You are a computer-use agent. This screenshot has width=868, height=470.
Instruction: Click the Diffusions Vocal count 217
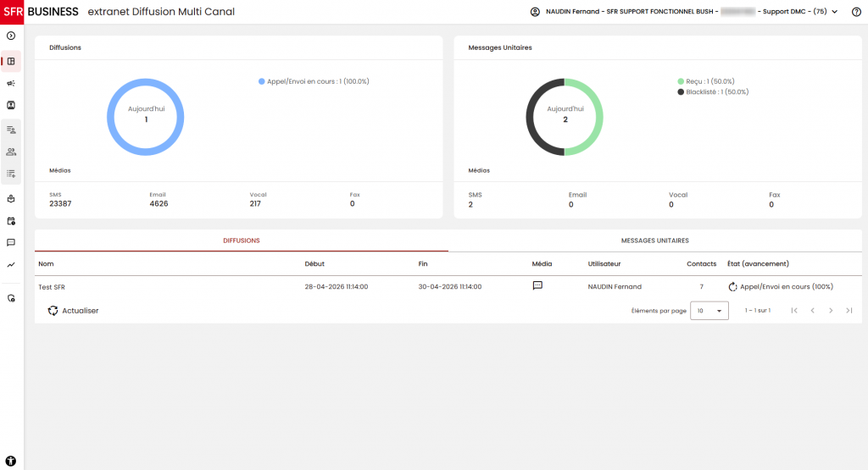point(255,203)
